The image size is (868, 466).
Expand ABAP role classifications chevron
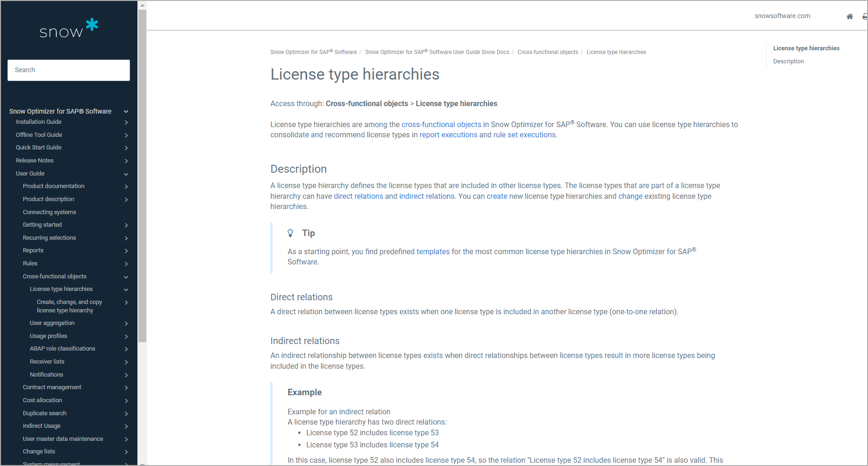tap(126, 349)
